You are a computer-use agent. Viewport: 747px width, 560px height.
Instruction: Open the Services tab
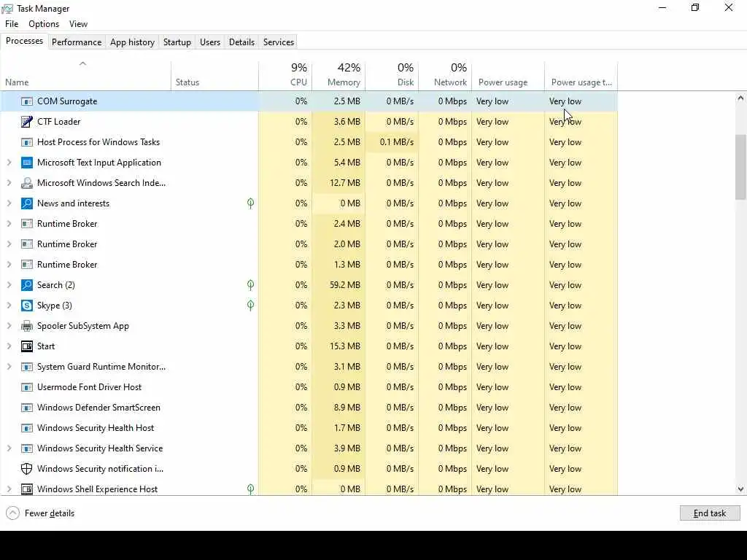(x=279, y=42)
